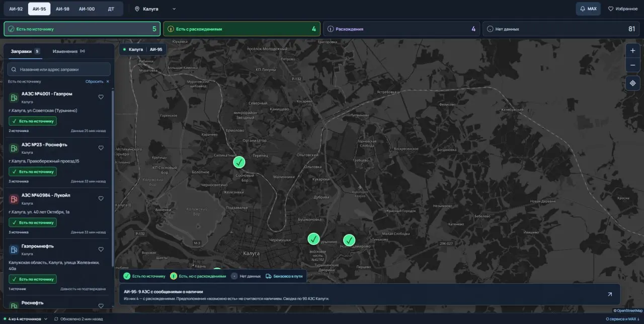Click the Есть по источнику legend item
The width and height of the screenshot is (644, 324).
(144, 276)
